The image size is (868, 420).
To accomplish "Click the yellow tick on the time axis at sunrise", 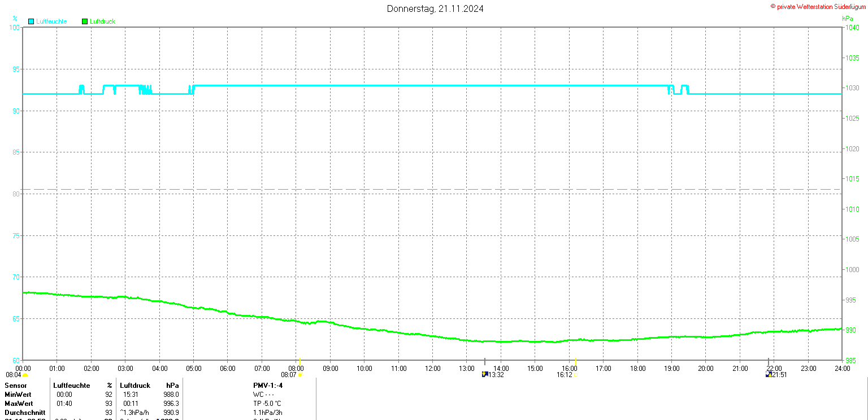I will click(x=300, y=361).
